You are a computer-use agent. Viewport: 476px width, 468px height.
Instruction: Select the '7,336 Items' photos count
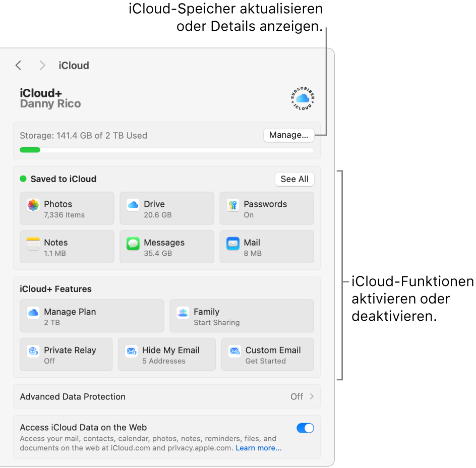point(65,215)
